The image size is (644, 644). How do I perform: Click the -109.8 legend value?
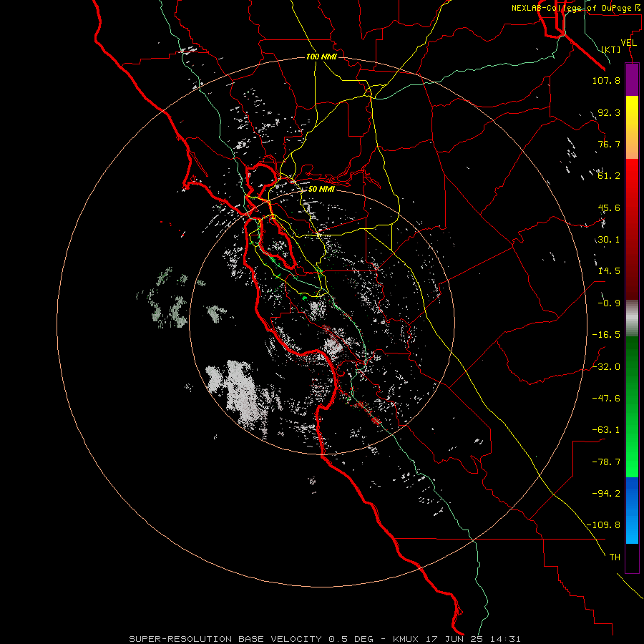[x=604, y=525]
